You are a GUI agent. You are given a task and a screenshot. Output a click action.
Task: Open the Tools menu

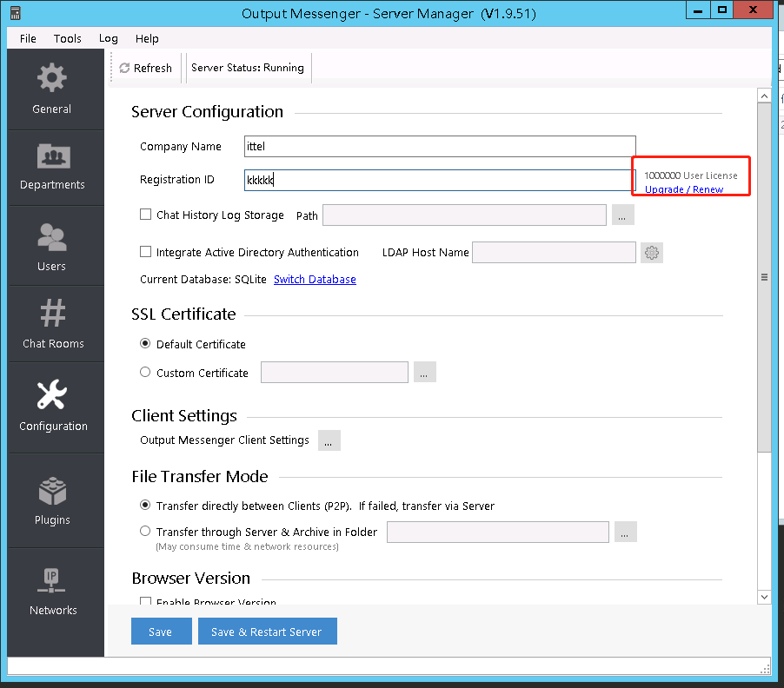point(68,38)
